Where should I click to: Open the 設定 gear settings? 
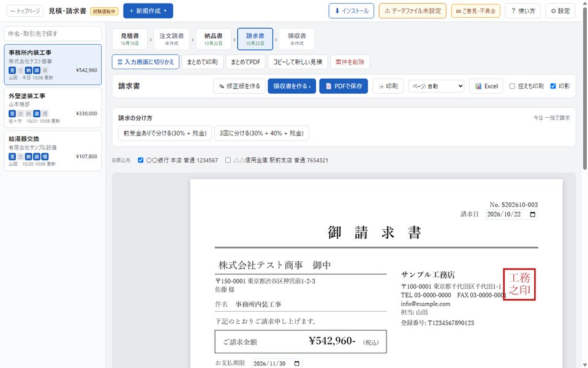point(560,11)
